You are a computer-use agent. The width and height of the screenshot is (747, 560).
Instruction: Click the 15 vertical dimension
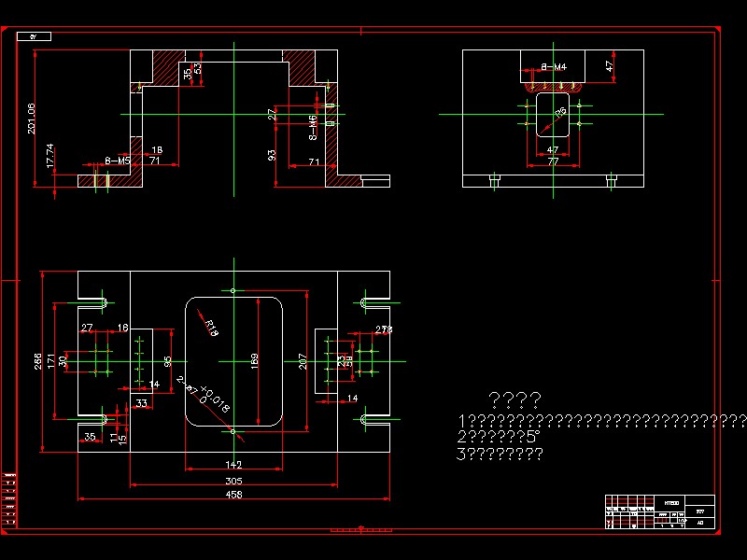pyautogui.click(x=122, y=440)
